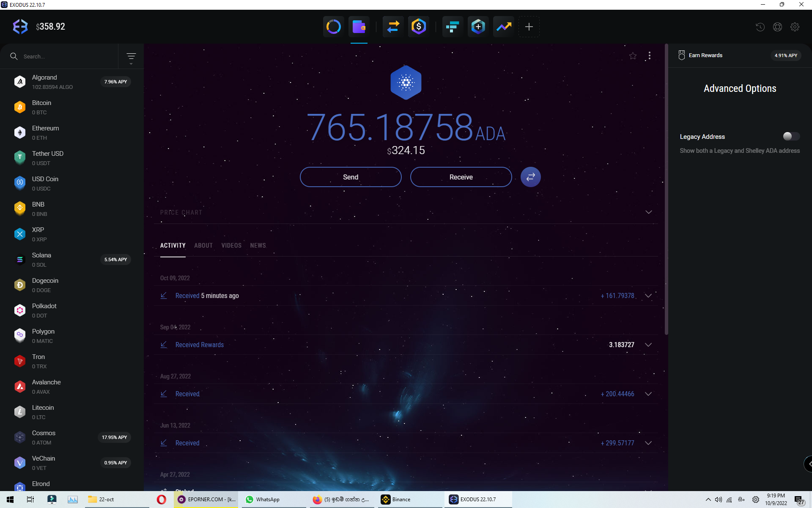Open the Wallet icon in top bar
812x508 pixels.
point(359,27)
